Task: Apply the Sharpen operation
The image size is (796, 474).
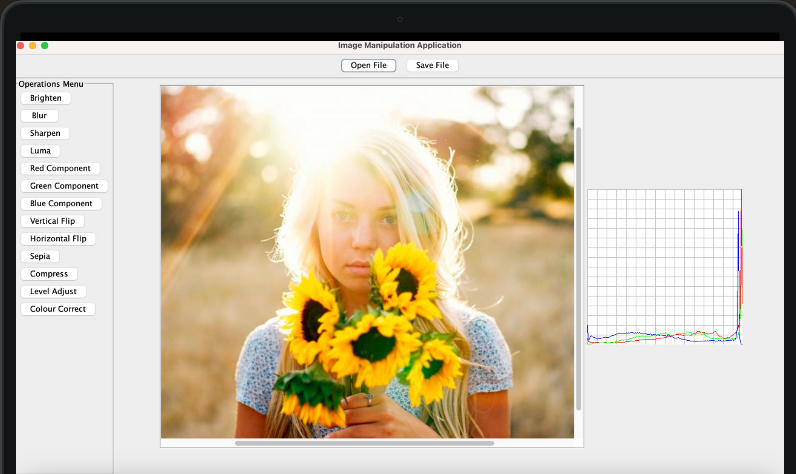Action: point(45,133)
